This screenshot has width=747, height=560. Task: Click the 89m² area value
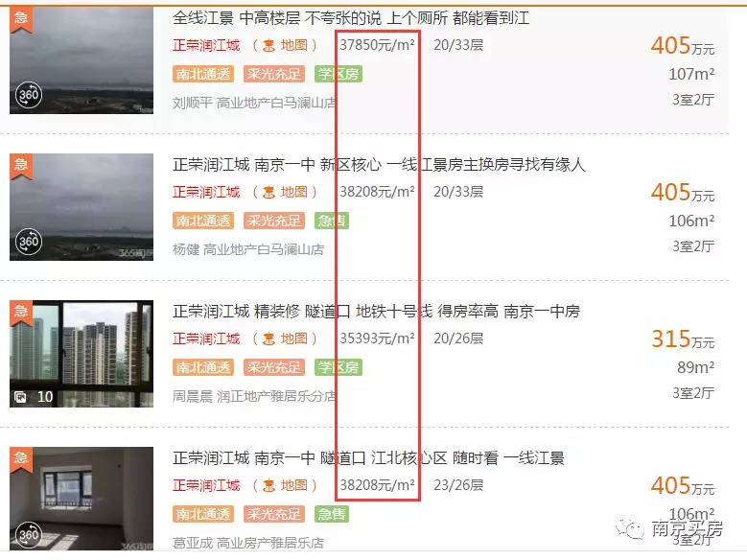695,368
